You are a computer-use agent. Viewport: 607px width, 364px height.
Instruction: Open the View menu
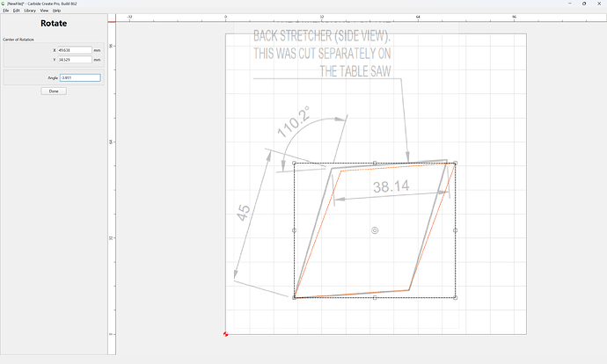[44, 11]
